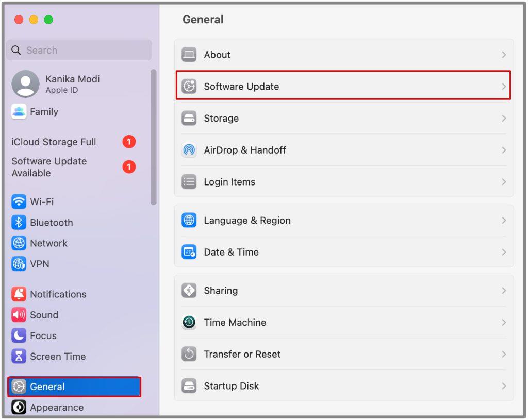This screenshot has width=528, height=420.
Task: Click the Startup Disk text
Action: 232,386
